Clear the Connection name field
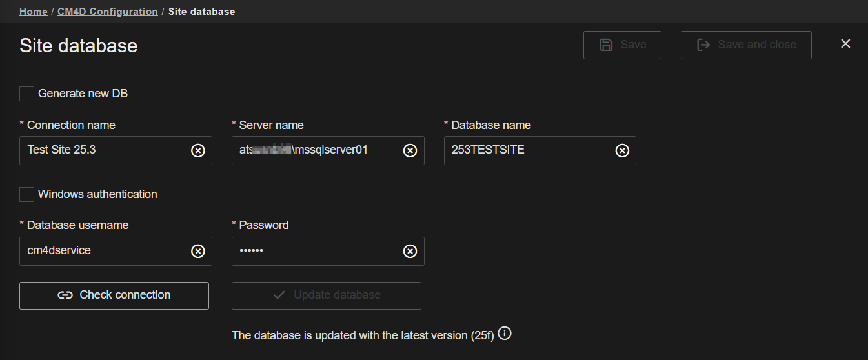Viewport: 868px width, 360px height. (198, 150)
